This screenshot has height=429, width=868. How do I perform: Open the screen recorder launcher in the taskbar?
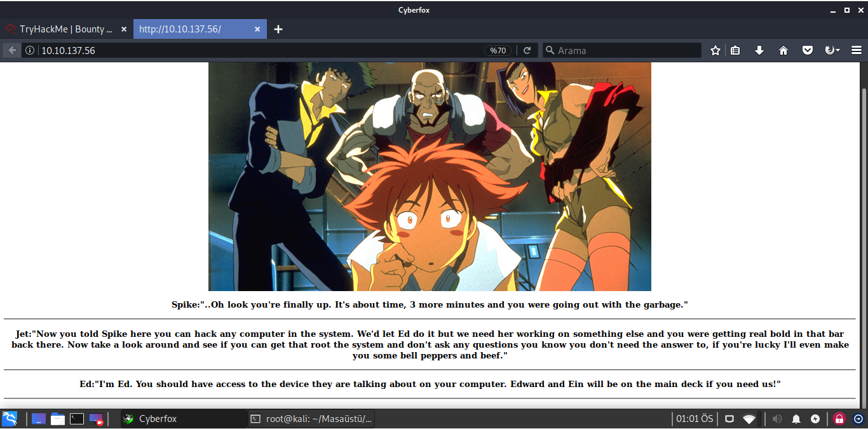click(96, 419)
